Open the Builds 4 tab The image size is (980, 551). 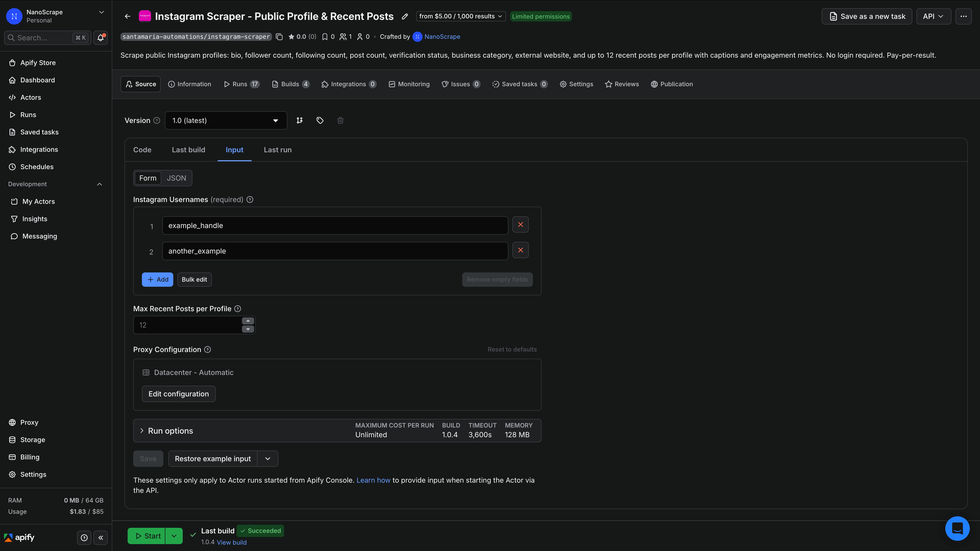point(291,84)
